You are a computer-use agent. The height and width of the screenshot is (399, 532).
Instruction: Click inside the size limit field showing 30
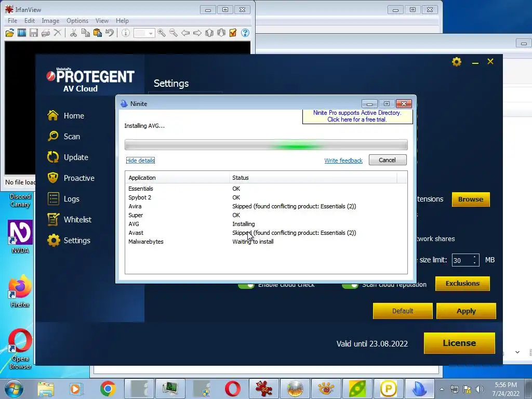pyautogui.click(x=461, y=260)
